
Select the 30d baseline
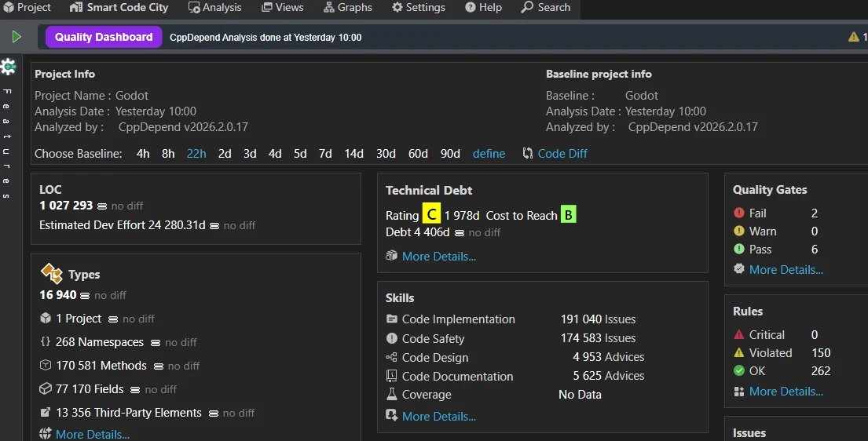[x=386, y=153]
